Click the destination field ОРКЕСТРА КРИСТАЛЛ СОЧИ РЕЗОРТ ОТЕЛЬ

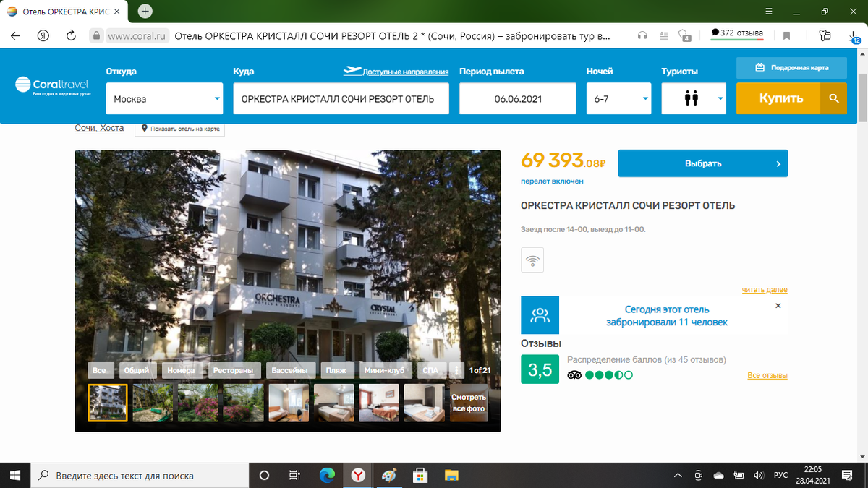click(341, 98)
